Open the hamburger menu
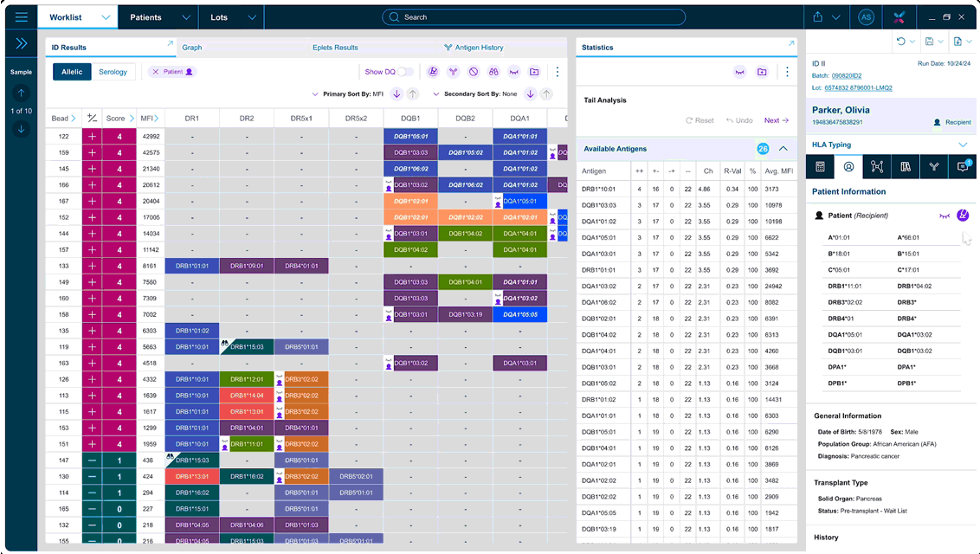 (x=21, y=17)
